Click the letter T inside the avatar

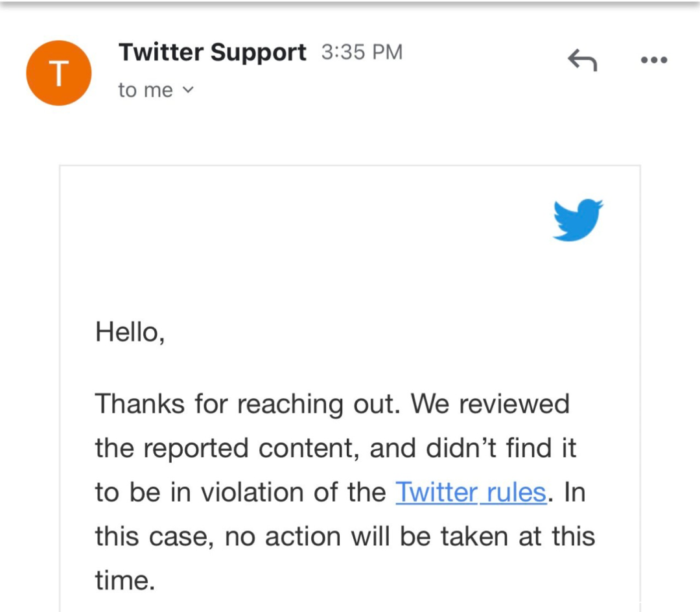(x=59, y=73)
